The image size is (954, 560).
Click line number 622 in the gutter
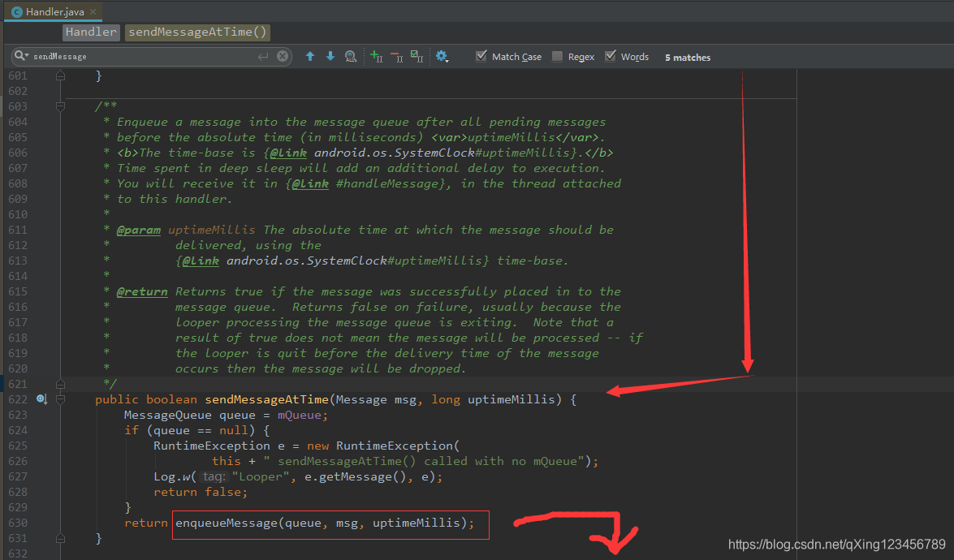[x=18, y=399]
